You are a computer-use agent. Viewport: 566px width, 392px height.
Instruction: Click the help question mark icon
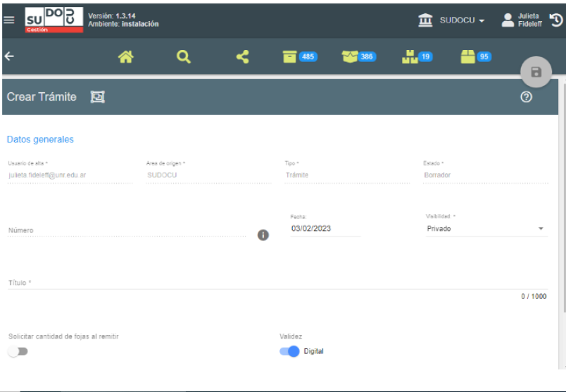(525, 97)
